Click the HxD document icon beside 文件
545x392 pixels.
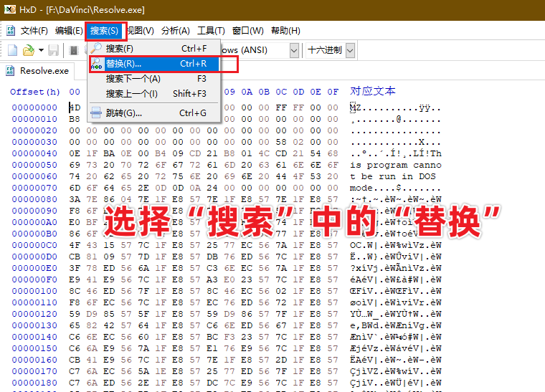tap(11, 31)
